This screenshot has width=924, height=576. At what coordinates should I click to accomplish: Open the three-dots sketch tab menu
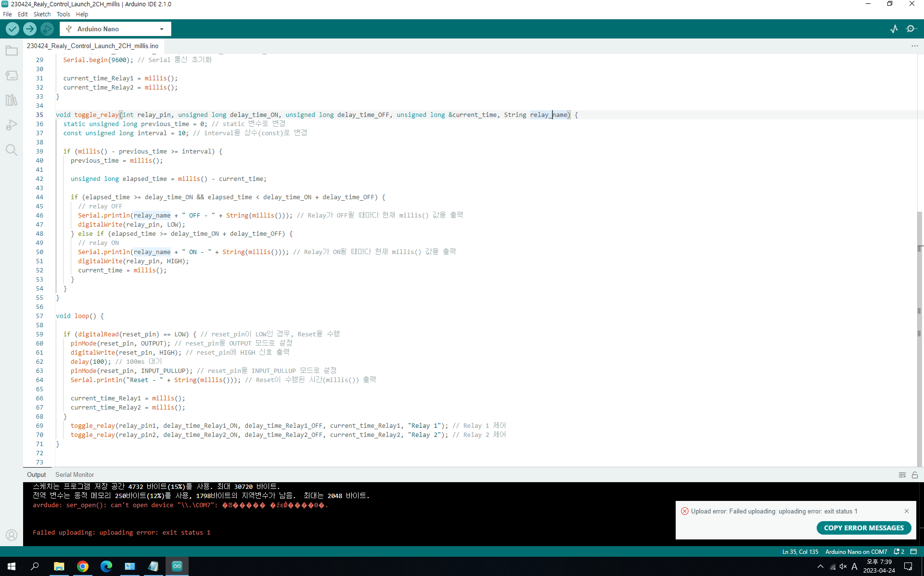pos(914,46)
